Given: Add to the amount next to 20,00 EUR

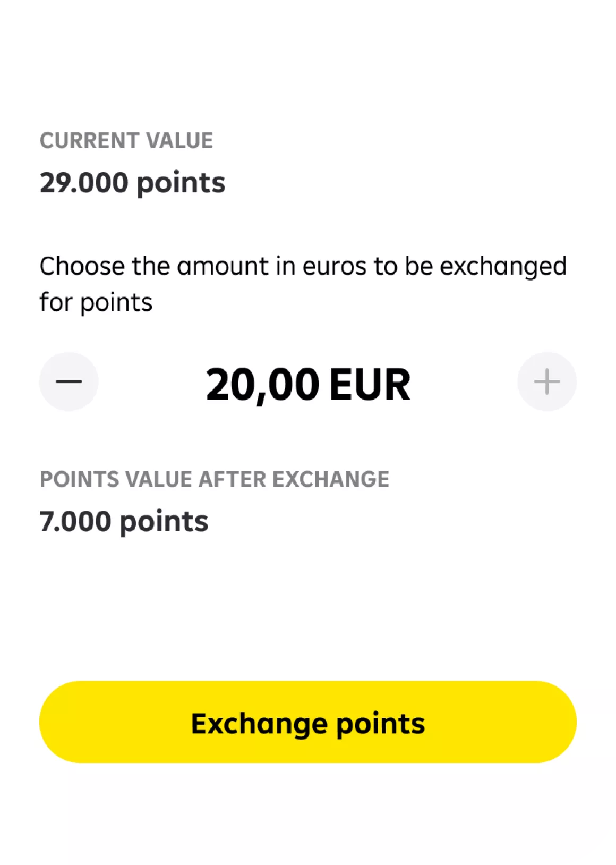Looking at the screenshot, I should coord(546,381).
